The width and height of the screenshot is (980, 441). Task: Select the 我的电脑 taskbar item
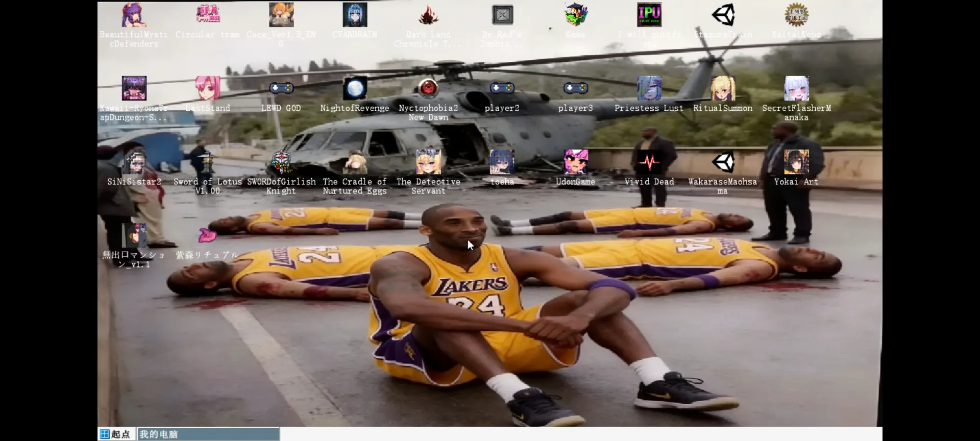pos(208,434)
